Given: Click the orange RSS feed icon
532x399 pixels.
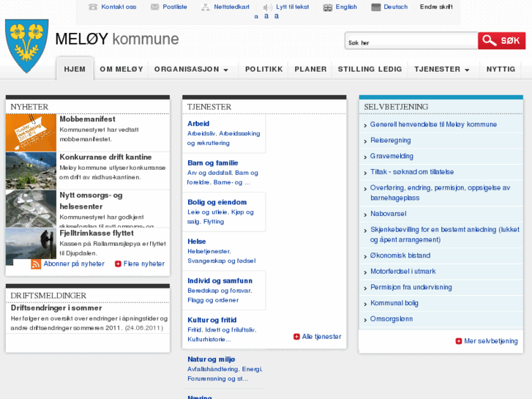Looking at the screenshot, I should (x=36, y=264).
